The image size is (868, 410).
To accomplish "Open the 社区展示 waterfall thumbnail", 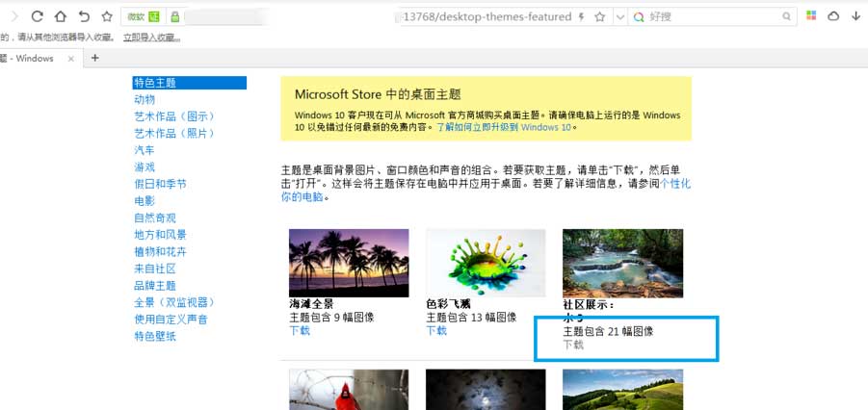I will (622, 263).
